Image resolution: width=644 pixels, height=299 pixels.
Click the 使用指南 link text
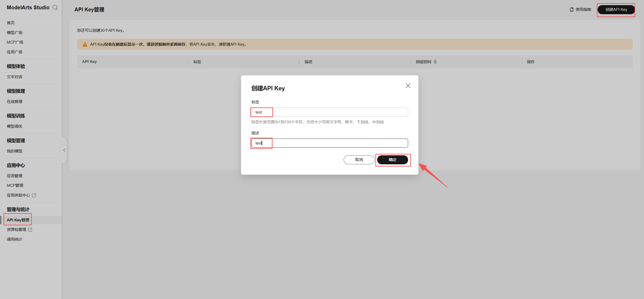(583, 10)
